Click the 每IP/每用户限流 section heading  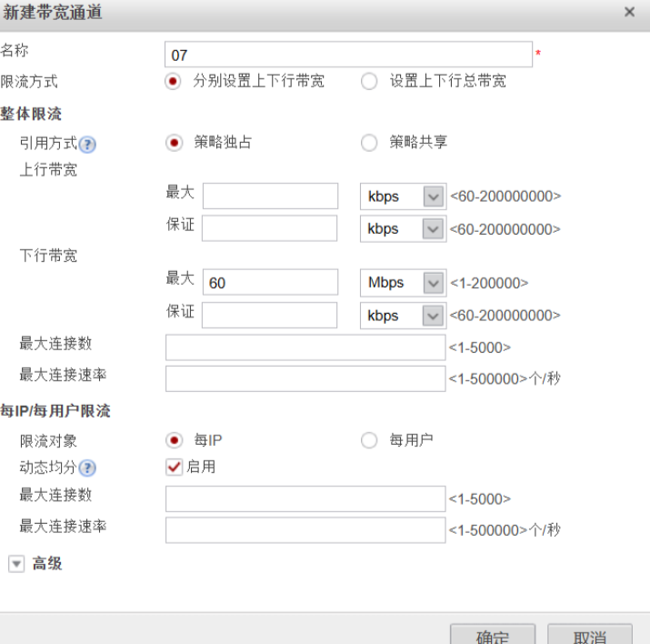pyautogui.click(x=55, y=411)
